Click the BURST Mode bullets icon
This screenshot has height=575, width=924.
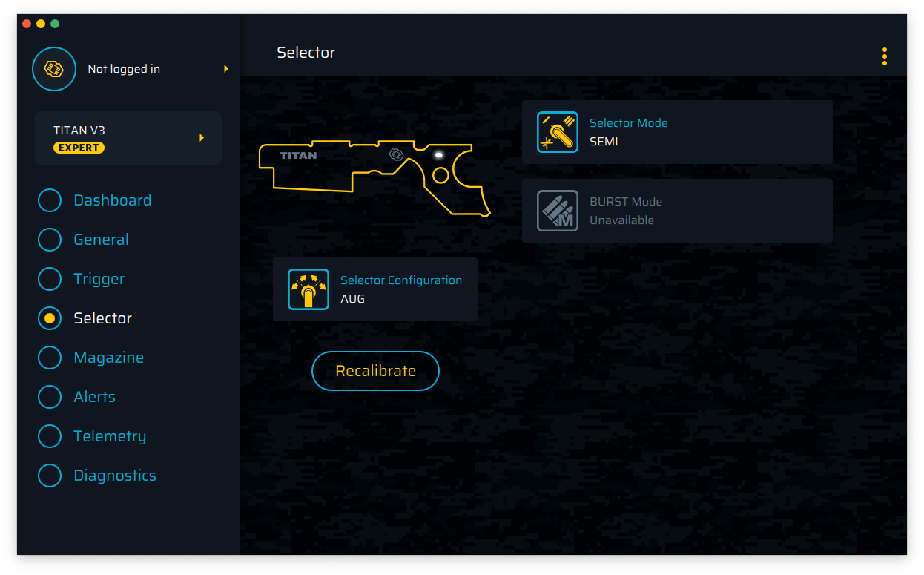[557, 211]
